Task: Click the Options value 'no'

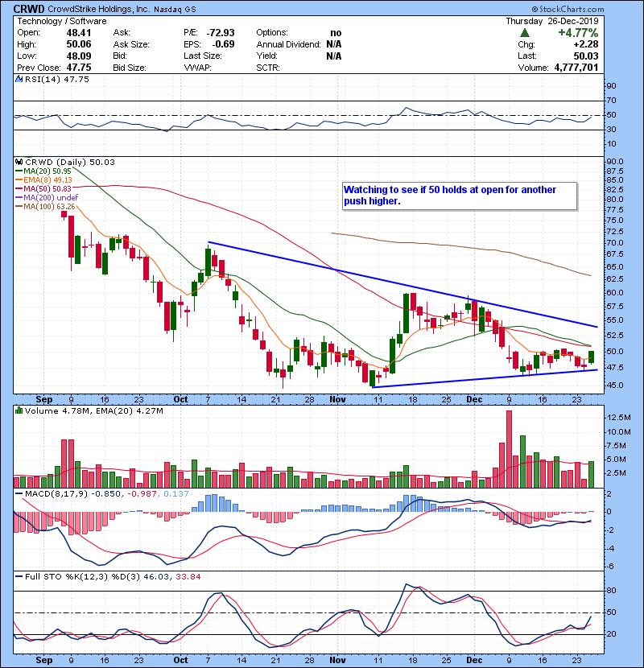Action: [x=336, y=33]
